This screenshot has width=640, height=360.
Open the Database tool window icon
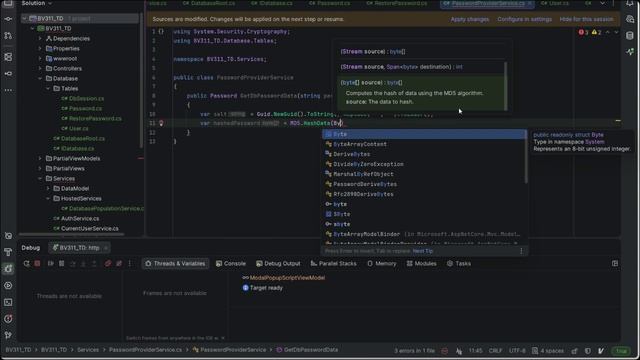(x=630, y=36)
